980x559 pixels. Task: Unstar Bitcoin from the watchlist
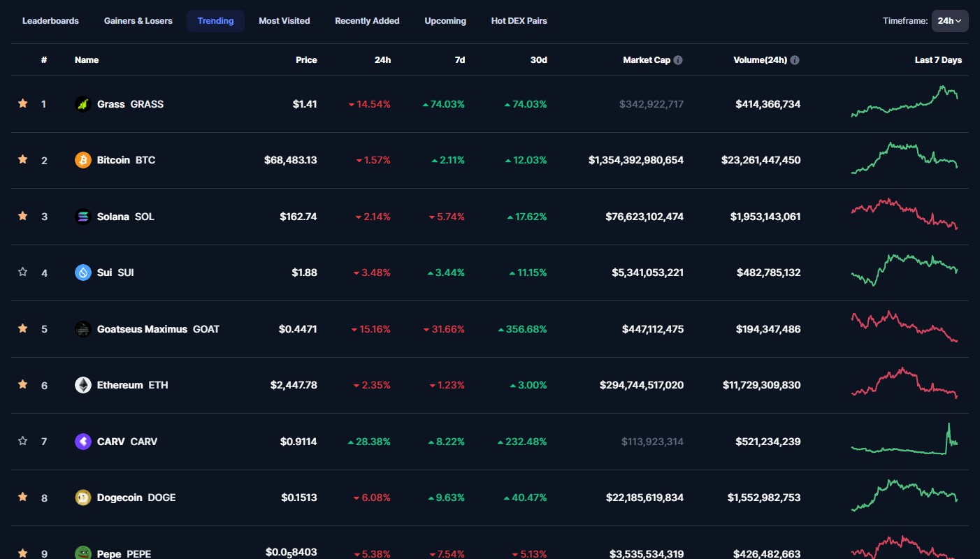22,159
